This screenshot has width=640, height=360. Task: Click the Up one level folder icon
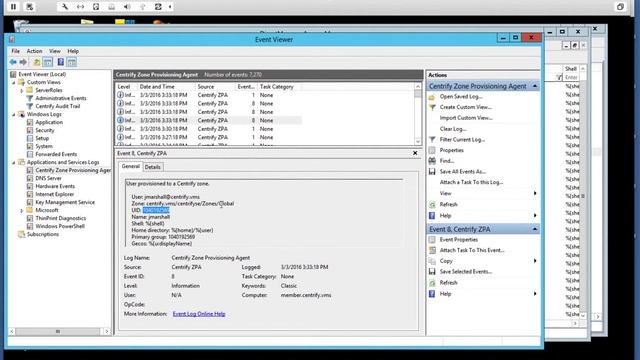37,62
